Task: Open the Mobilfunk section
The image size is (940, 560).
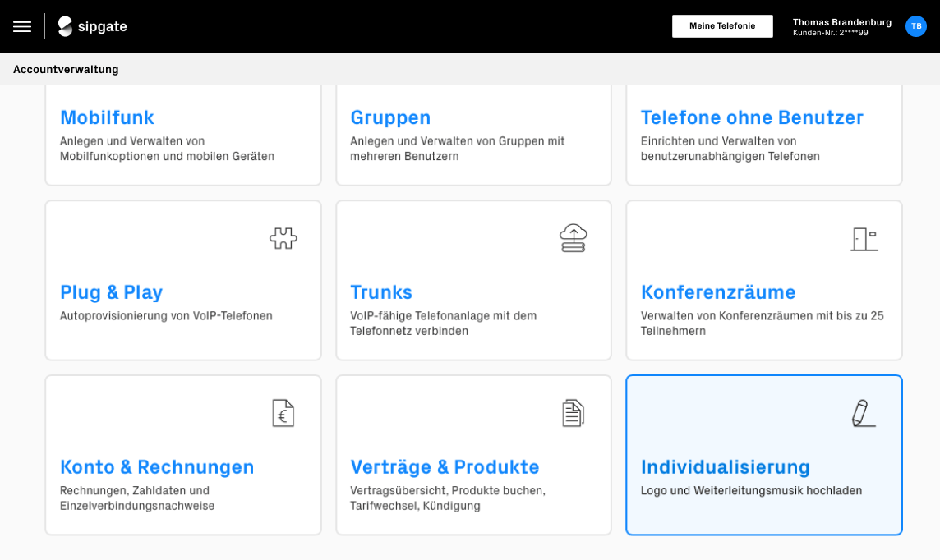Action: (x=108, y=117)
